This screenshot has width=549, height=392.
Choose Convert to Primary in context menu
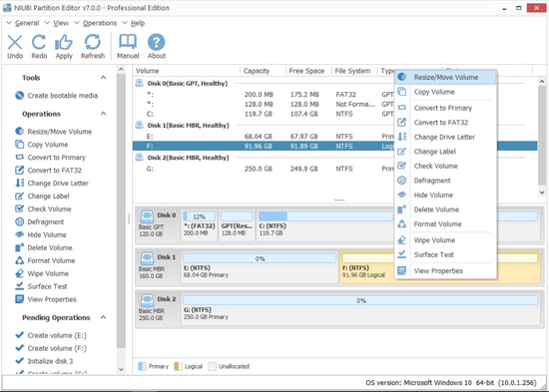[x=446, y=108]
